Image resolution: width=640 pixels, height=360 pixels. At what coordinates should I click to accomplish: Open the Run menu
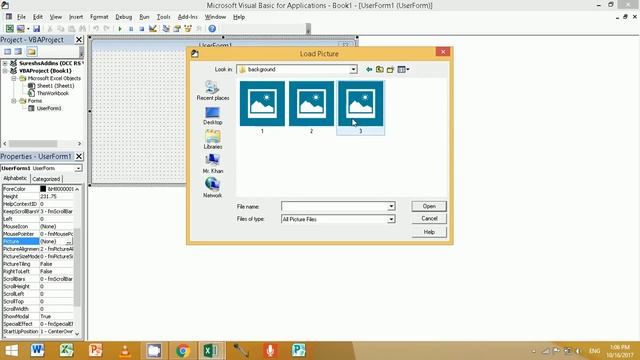pos(144,17)
